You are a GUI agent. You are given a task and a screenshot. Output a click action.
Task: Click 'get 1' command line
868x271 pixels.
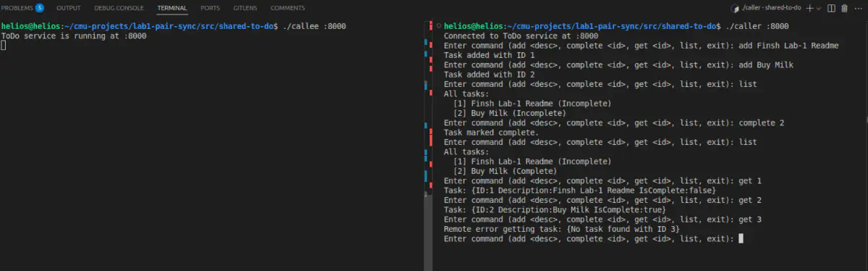click(750, 180)
